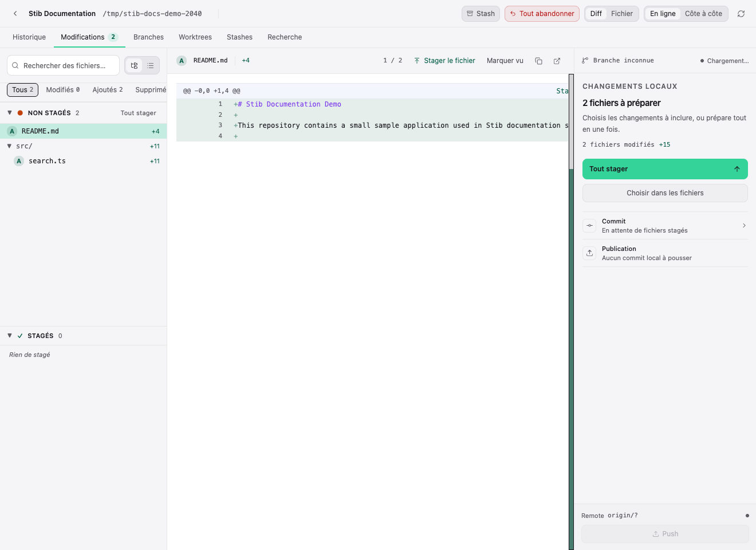Copy README.md path using copy icon
Viewport: 756px width, 550px height.
coord(538,61)
